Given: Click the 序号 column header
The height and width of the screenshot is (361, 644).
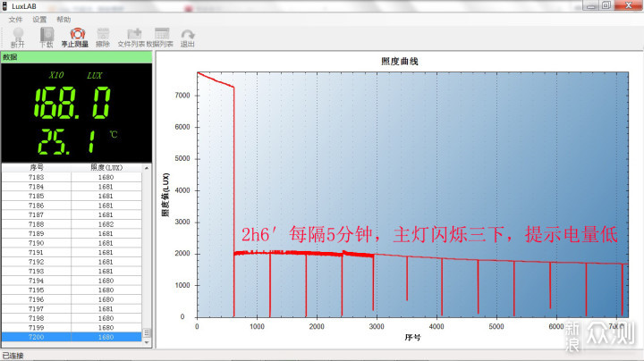Looking at the screenshot, I should 37,167.
